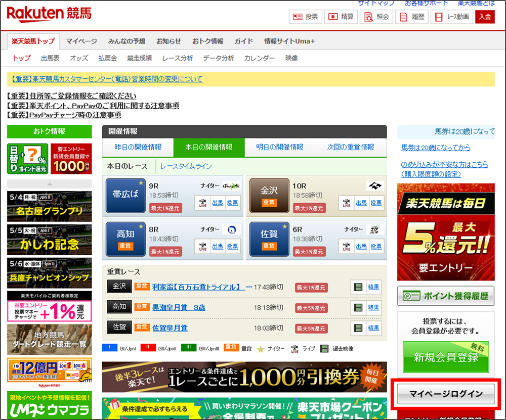Click the film video icon for 黒潮皐月賞

pyautogui.click(x=358, y=307)
